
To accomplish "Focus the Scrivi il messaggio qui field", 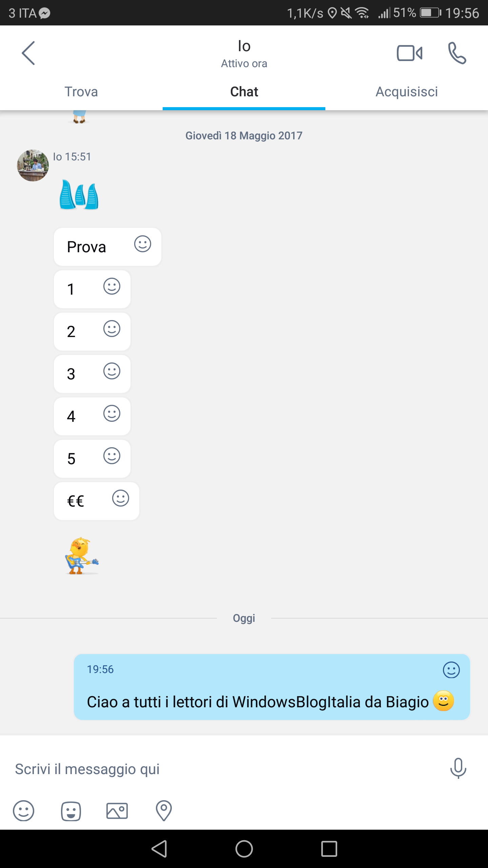I will tap(224, 769).
